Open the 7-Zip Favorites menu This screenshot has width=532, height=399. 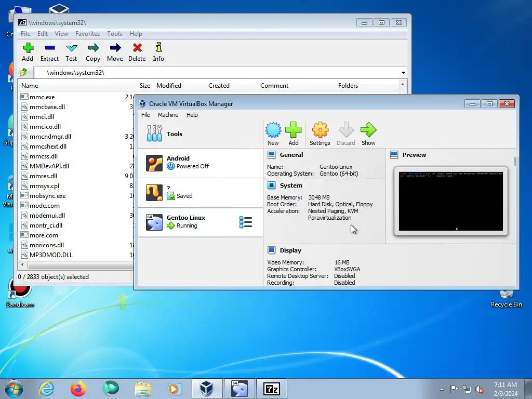87,34
